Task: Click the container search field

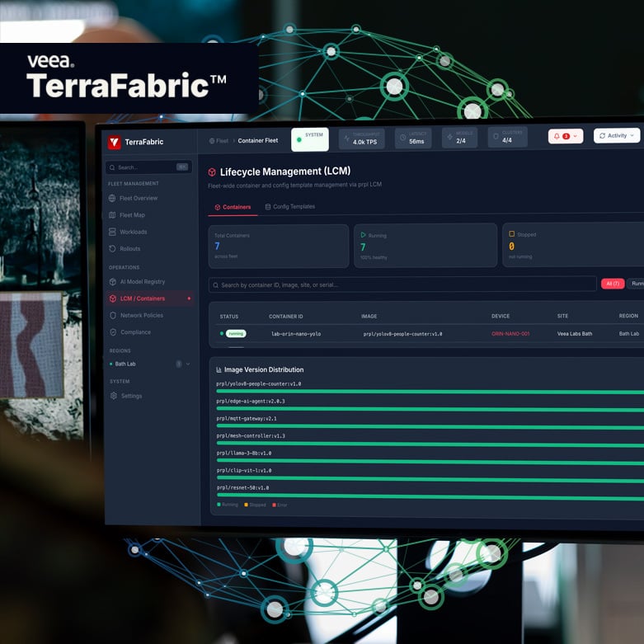Action: (402, 284)
